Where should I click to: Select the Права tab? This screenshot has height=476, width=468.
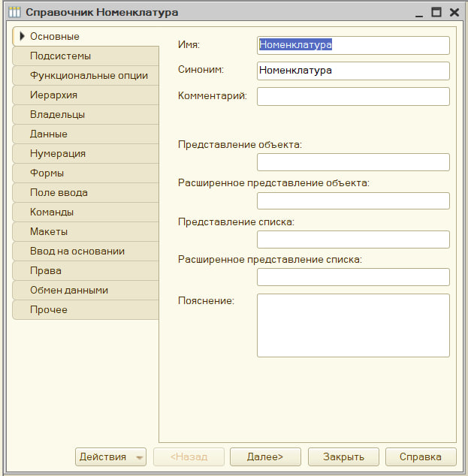(86, 270)
